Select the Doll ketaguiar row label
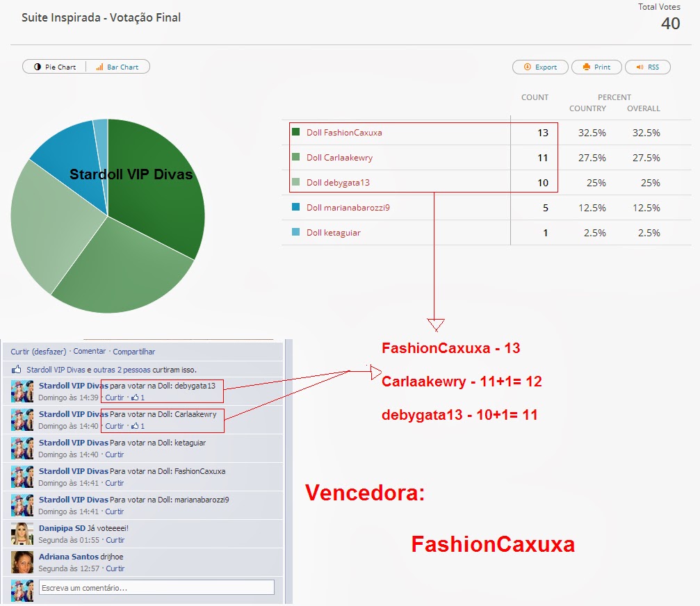Screen dimensions: 700x606 (334, 233)
